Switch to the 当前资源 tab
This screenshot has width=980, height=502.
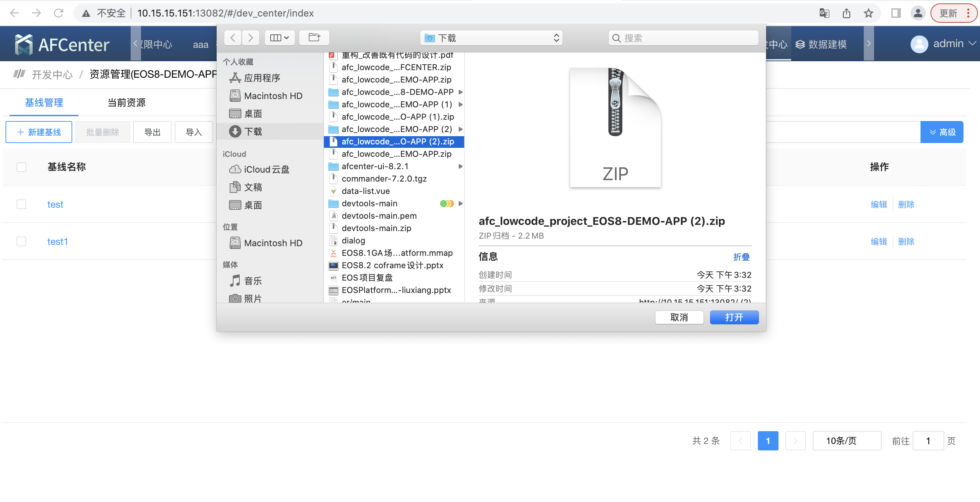tap(126, 103)
